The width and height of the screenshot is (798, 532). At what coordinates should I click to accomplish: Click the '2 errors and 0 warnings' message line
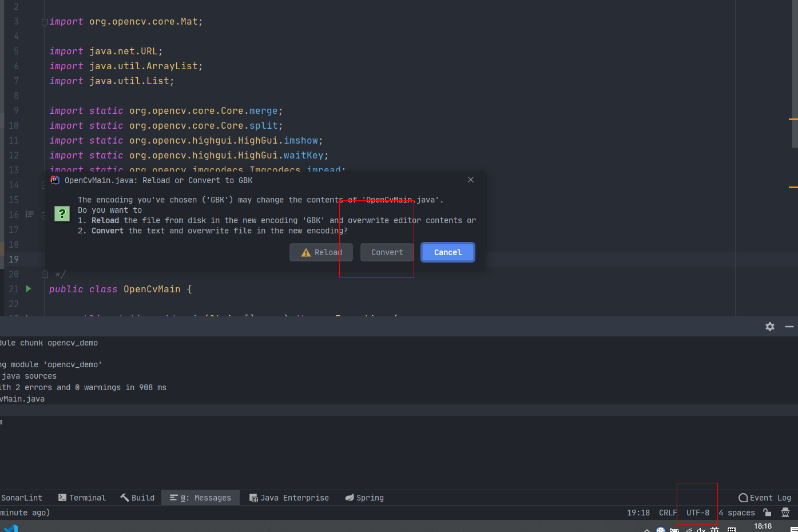tap(84, 387)
